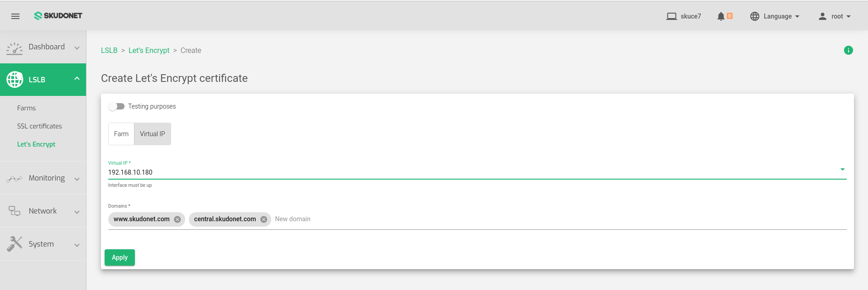Expand the root user menu
Image resolution: width=868 pixels, height=290 pixels.
834,16
